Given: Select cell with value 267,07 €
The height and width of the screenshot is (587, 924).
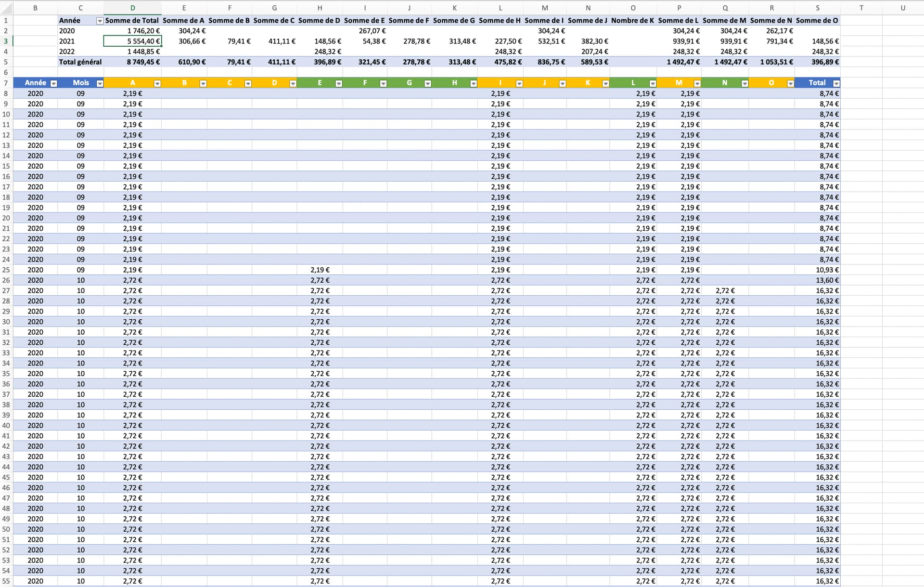Looking at the screenshot, I should tap(365, 31).
